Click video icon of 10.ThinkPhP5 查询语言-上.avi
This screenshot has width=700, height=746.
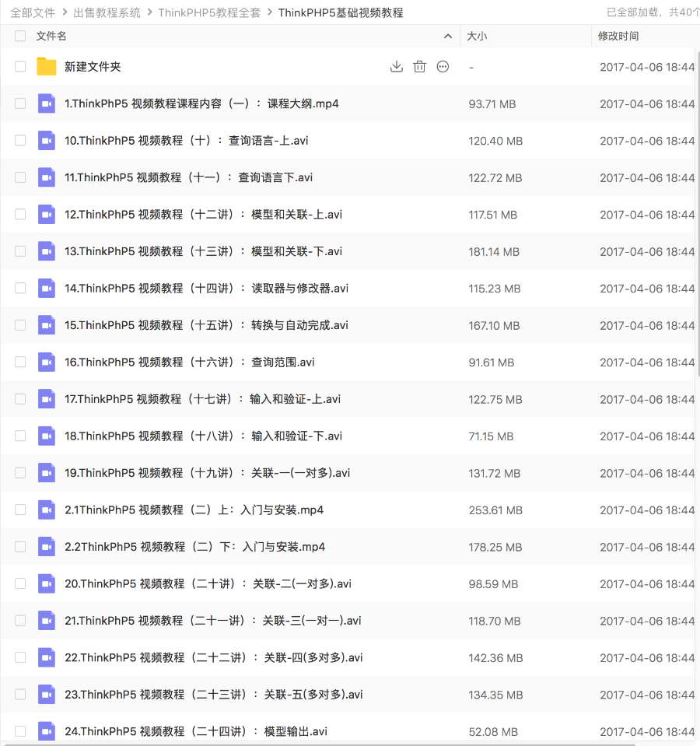[x=47, y=140]
